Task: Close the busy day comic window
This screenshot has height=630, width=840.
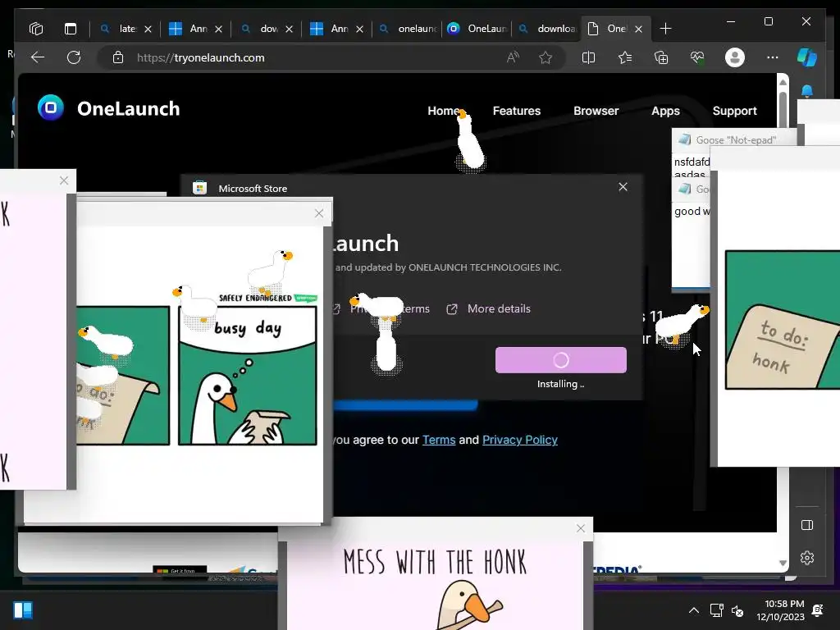Action: point(319,213)
